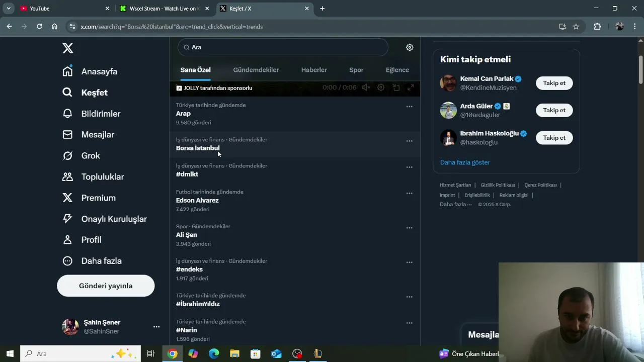Open browser home button

pyautogui.click(x=54, y=27)
